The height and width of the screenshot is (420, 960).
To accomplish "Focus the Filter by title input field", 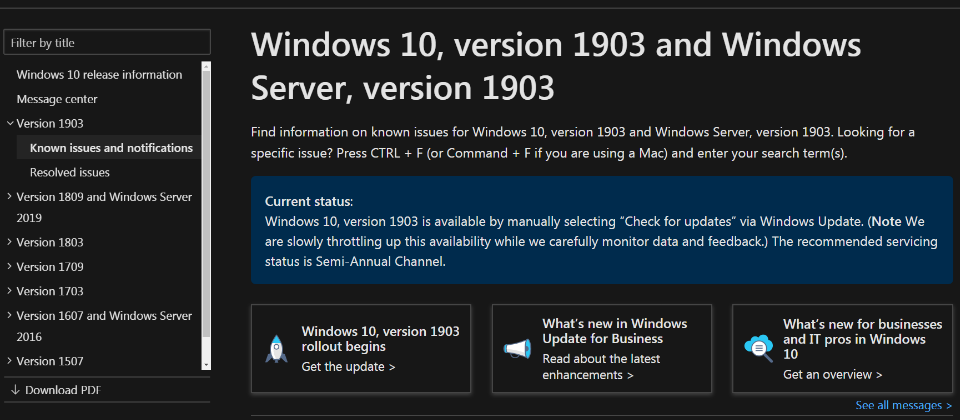I will (x=107, y=43).
